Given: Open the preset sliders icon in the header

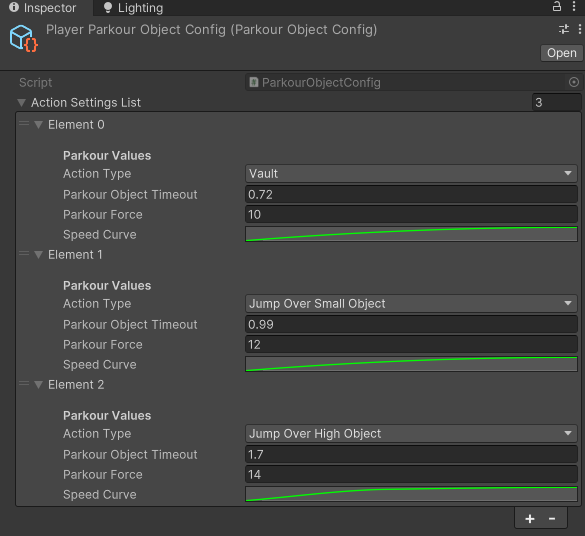Looking at the screenshot, I should point(564,29).
